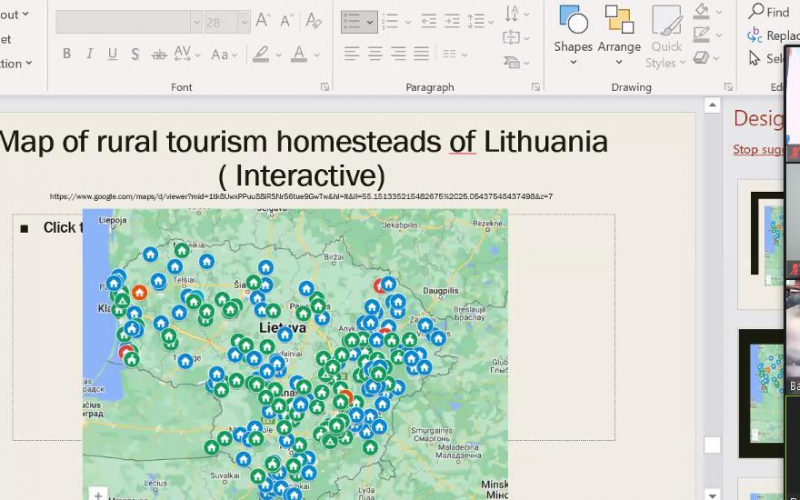Viewport: 800px width, 500px height.
Task: Open Text Direction options
Action: (516, 14)
